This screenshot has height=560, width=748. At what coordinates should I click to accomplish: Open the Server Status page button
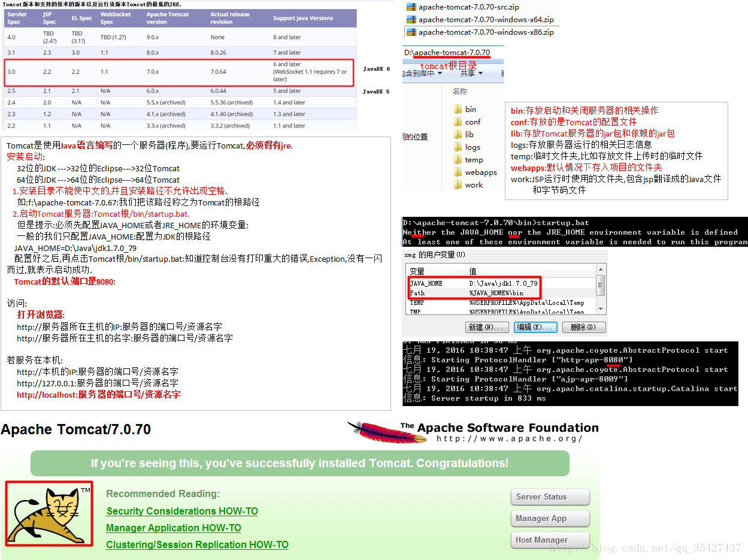click(550, 497)
